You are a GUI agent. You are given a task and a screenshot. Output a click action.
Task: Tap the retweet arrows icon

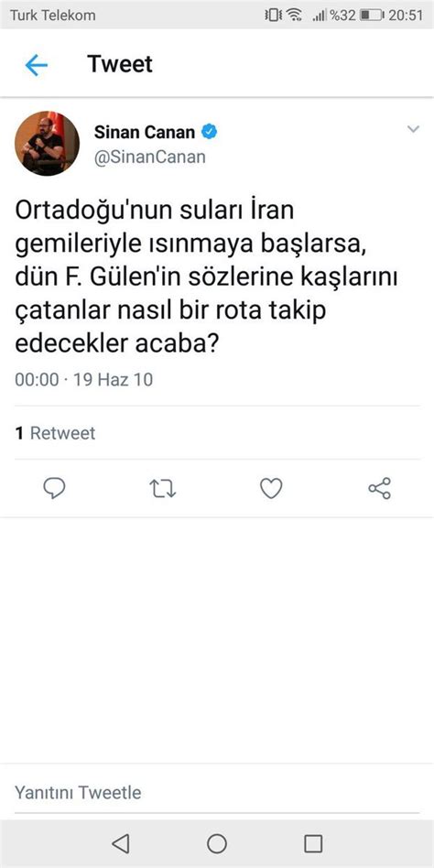[163, 489]
